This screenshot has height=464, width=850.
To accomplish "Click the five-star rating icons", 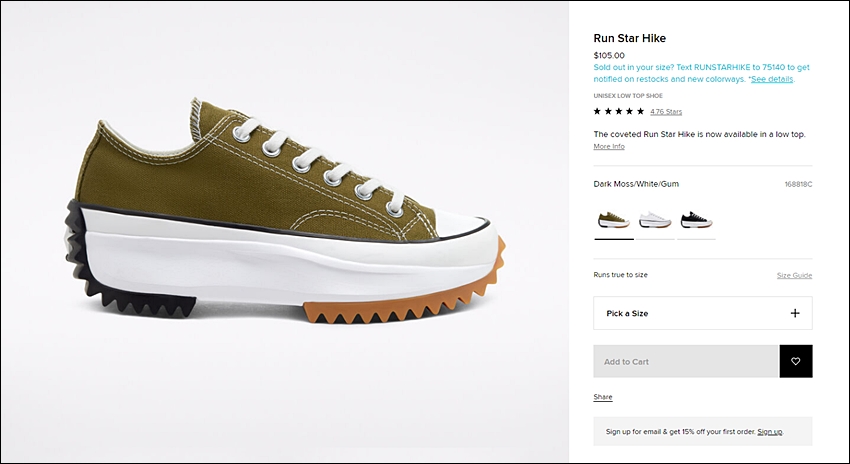I will click(619, 111).
